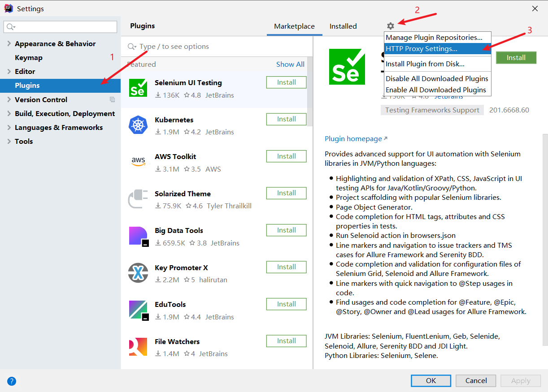548x392 pixels.
Task: Click the Selenium UI Testing list icon
Action: [x=138, y=88]
